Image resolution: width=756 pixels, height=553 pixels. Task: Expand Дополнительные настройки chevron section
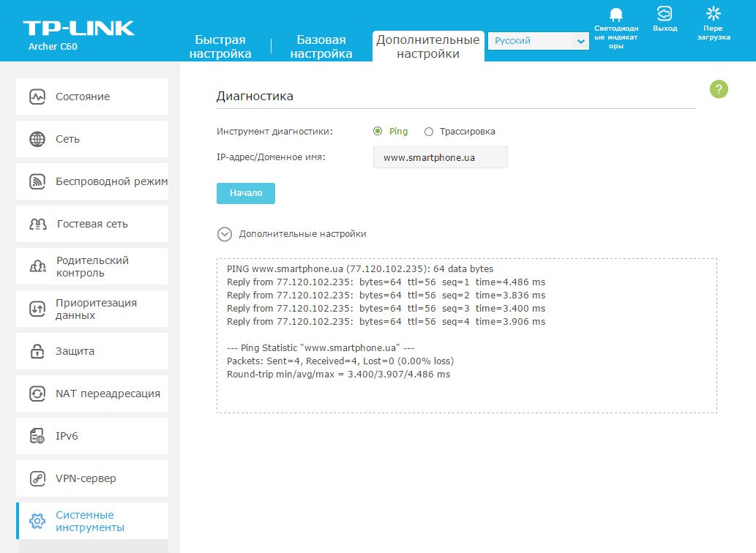(225, 234)
